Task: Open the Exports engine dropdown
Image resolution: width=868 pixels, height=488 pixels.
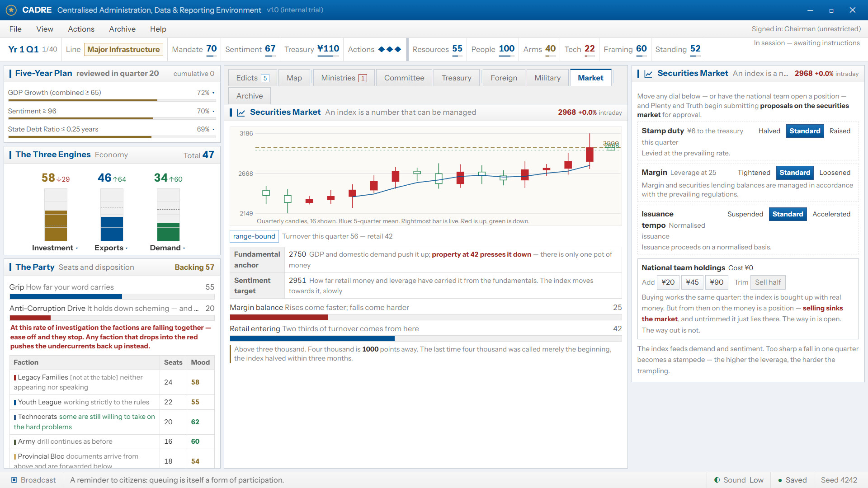Action: [111, 248]
